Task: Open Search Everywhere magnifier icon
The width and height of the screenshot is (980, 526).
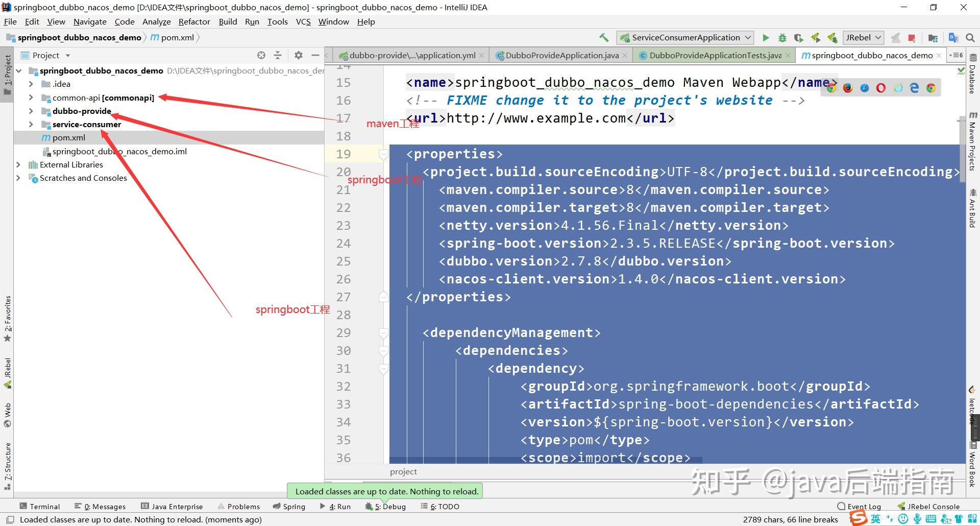Action: coord(970,38)
